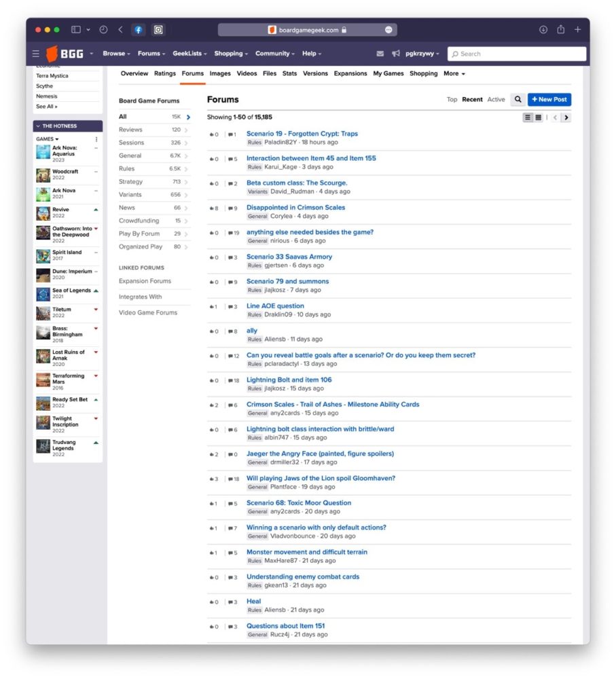This screenshot has width=616, height=679.
Task: Click the Safari share icon
Action: 561,29
